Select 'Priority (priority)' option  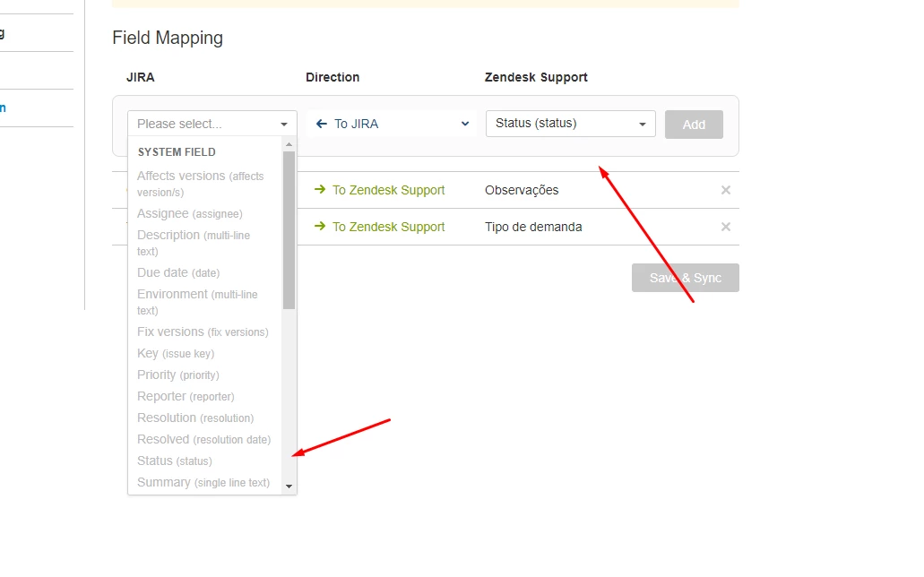pyautogui.click(x=205, y=375)
